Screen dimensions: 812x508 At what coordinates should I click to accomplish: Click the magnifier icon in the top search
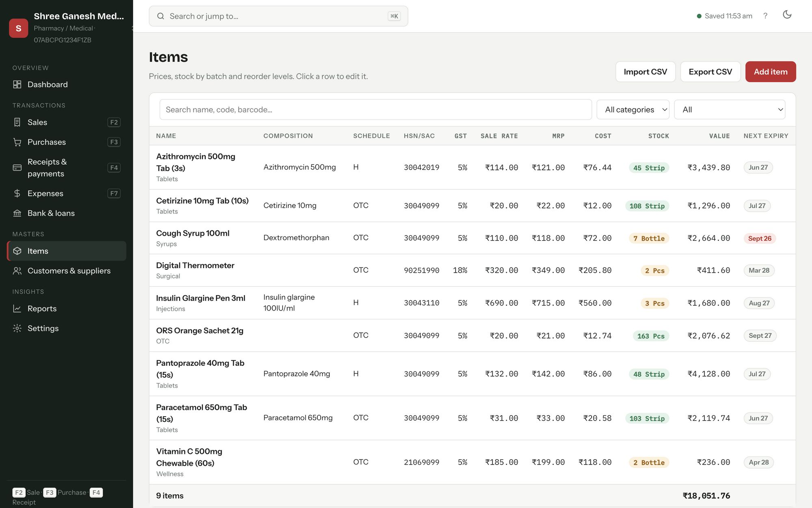tap(160, 16)
